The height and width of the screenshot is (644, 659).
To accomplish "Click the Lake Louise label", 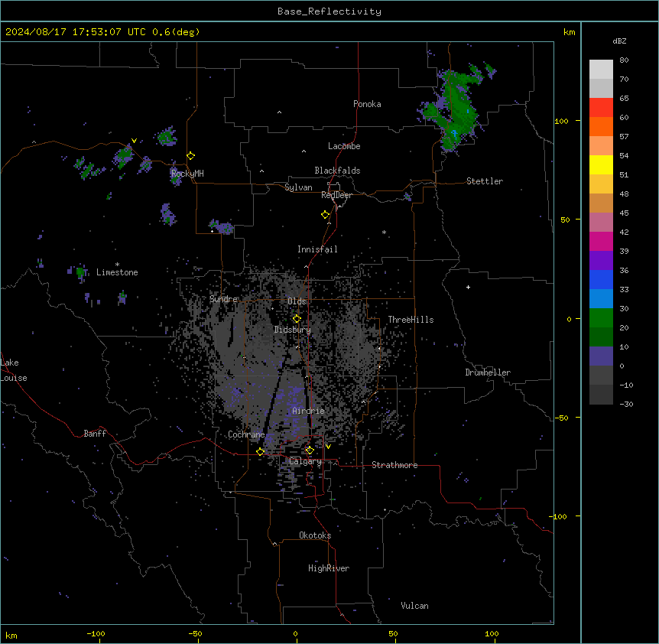I will 14,370.
